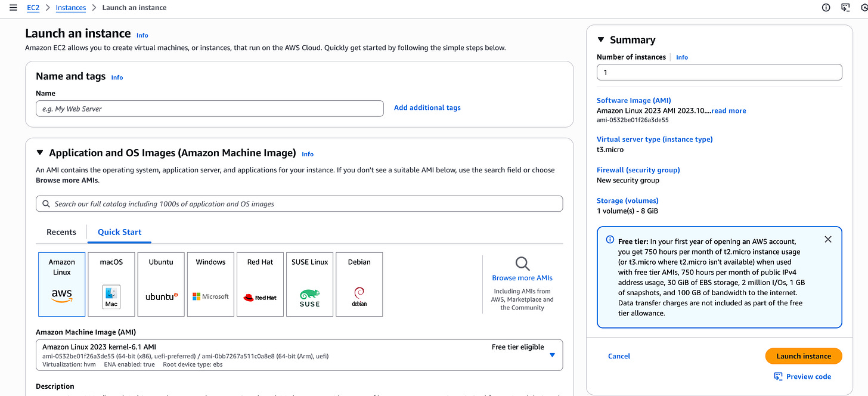Switch to the Quick Start tab
868x396 pixels.
point(119,232)
